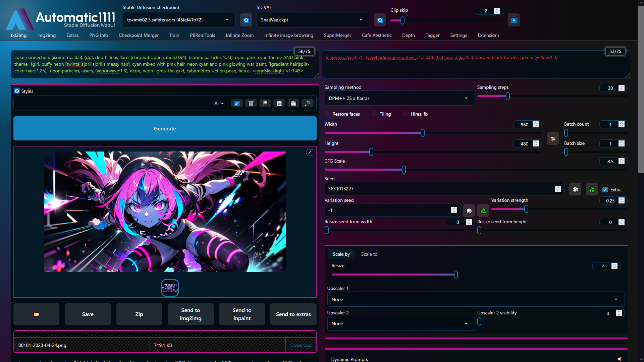Viewport: 644px width, 362px height.
Task: Click the Generate button
Action: click(x=165, y=128)
